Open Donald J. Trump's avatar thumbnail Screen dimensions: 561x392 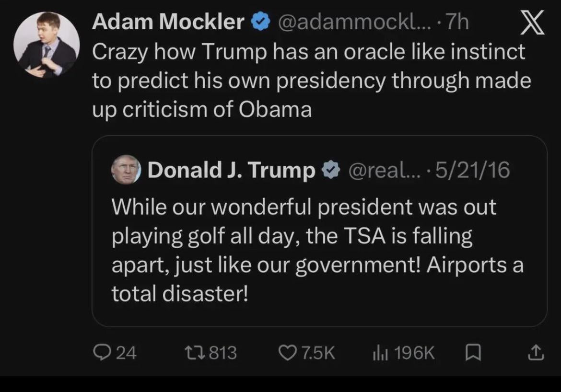click(x=126, y=170)
